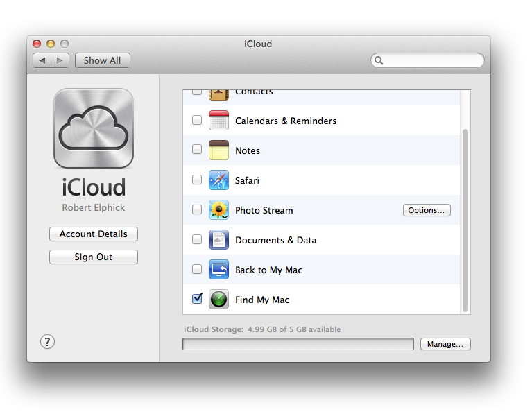Click the iCloud storage usage bar
This screenshot has height=414, width=532.
pyautogui.click(x=298, y=344)
